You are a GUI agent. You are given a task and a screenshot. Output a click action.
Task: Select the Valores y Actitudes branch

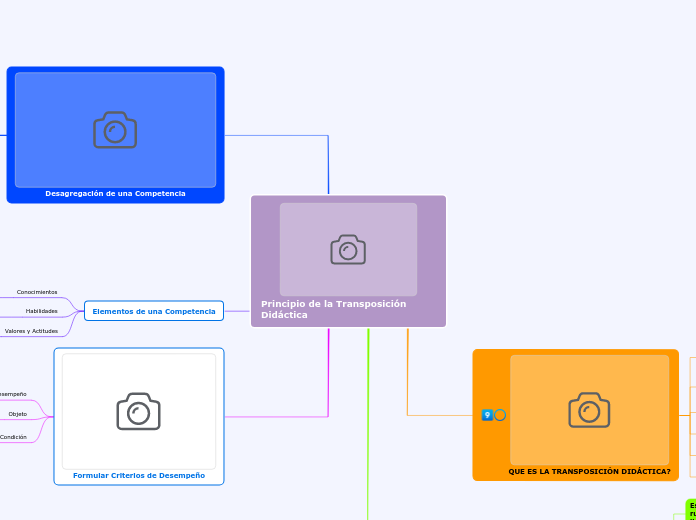(31, 331)
